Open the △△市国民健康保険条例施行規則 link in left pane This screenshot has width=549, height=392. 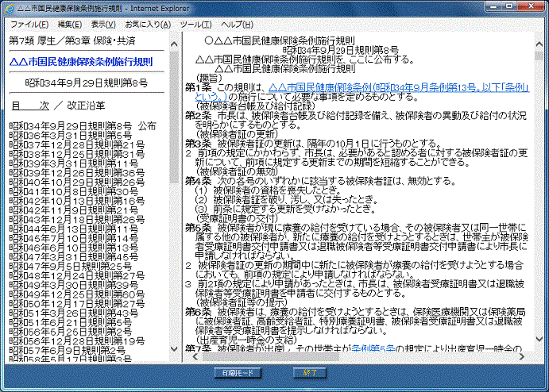pos(81,62)
